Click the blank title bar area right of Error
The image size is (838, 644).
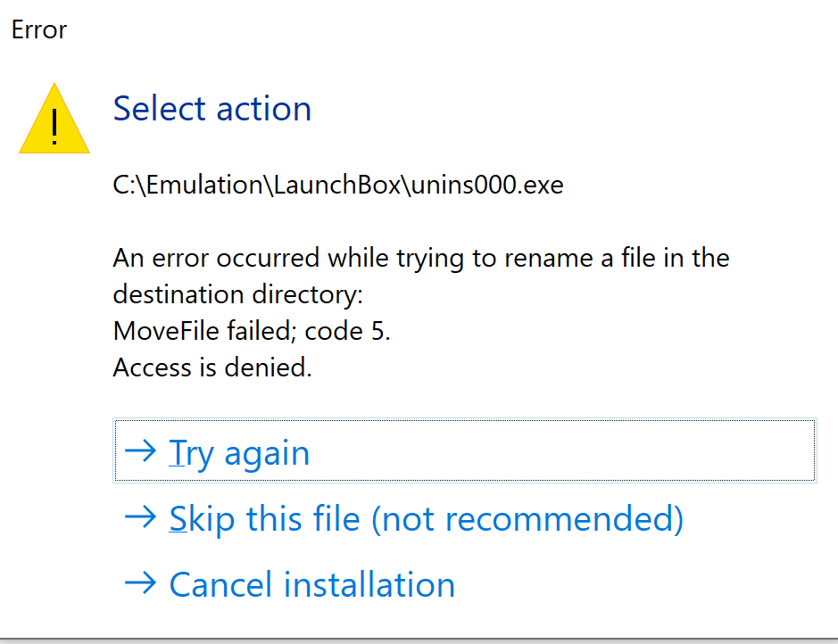(x=449, y=29)
